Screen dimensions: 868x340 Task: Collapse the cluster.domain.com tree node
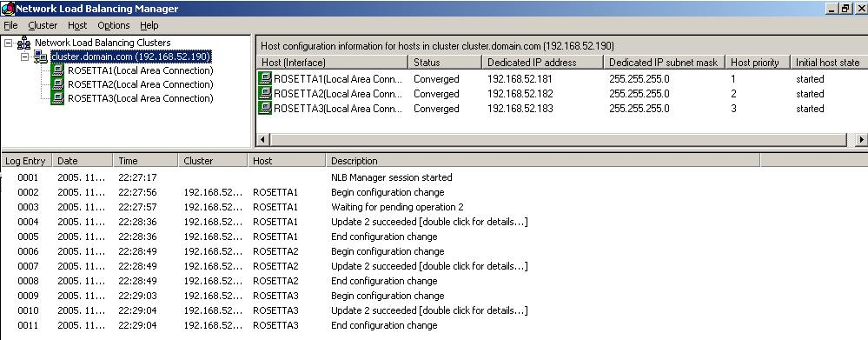tap(24, 57)
